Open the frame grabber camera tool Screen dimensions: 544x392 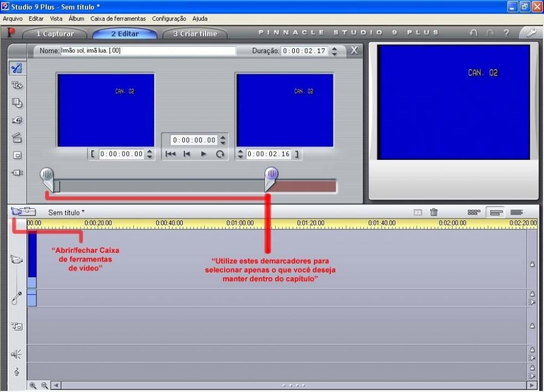17,120
